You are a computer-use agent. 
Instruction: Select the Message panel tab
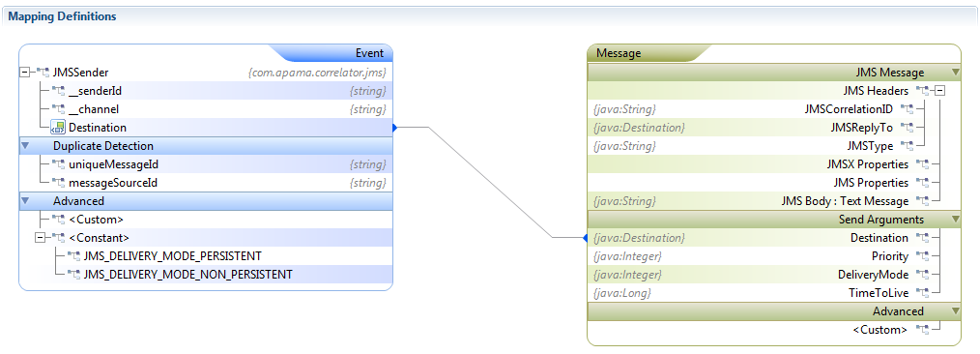tap(619, 53)
